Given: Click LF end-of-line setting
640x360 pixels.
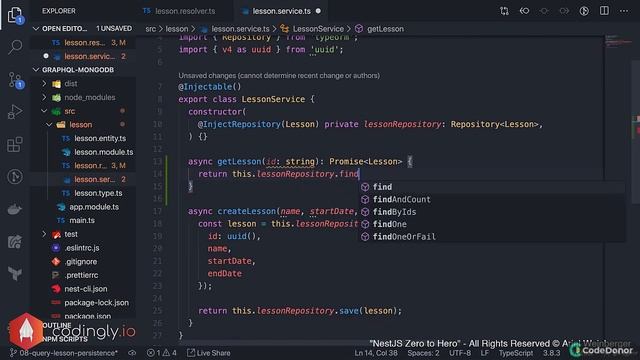Looking at the screenshot, I should 484,353.
